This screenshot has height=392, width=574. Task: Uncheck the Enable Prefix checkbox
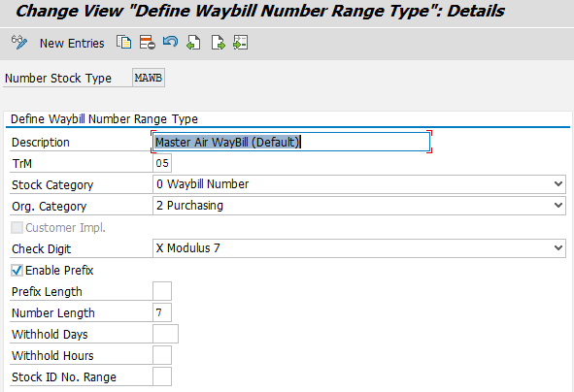point(17,271)
